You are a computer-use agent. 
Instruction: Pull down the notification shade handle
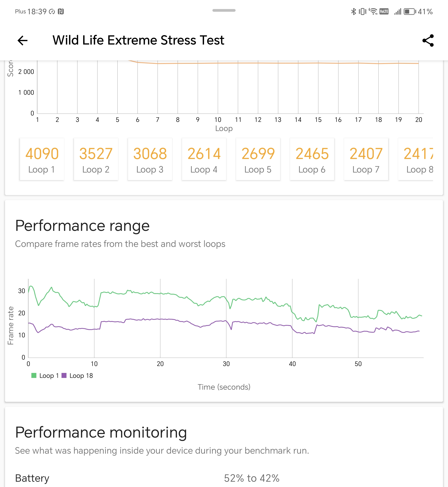pyautogui.click(x=224, y=10)
